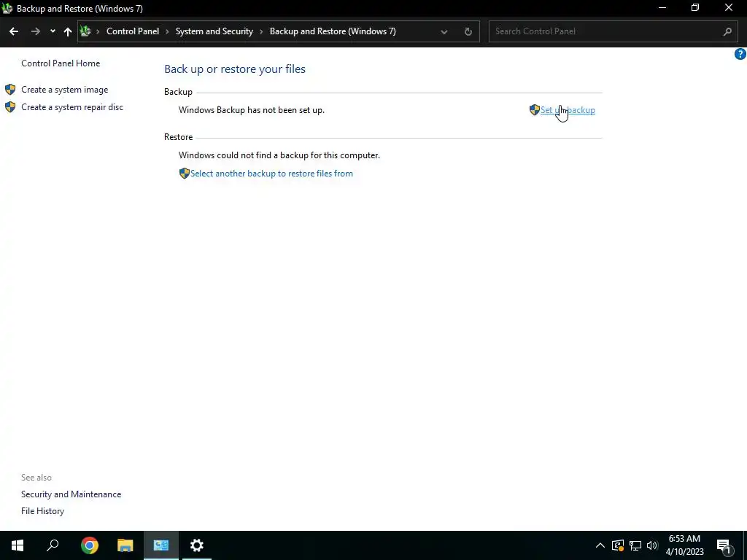
Task: Click the shield icon next to Set up backup
Action: click(535, 110)
